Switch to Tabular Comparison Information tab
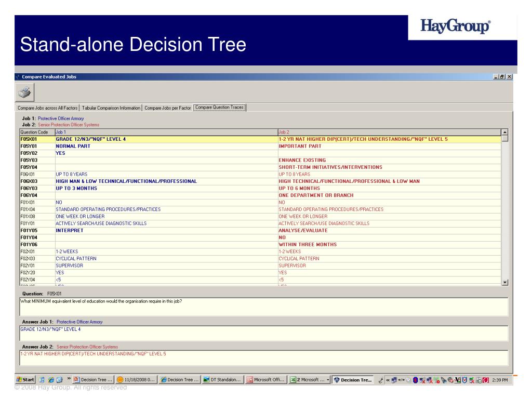This screenshot has width=532, height=399. [111, 108]
